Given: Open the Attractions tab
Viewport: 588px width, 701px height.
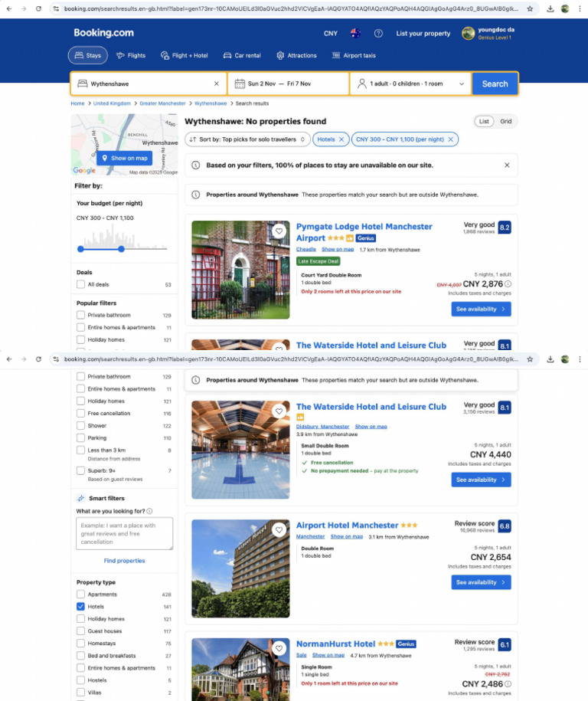Looking at the screenshot, I should point(296,55).
